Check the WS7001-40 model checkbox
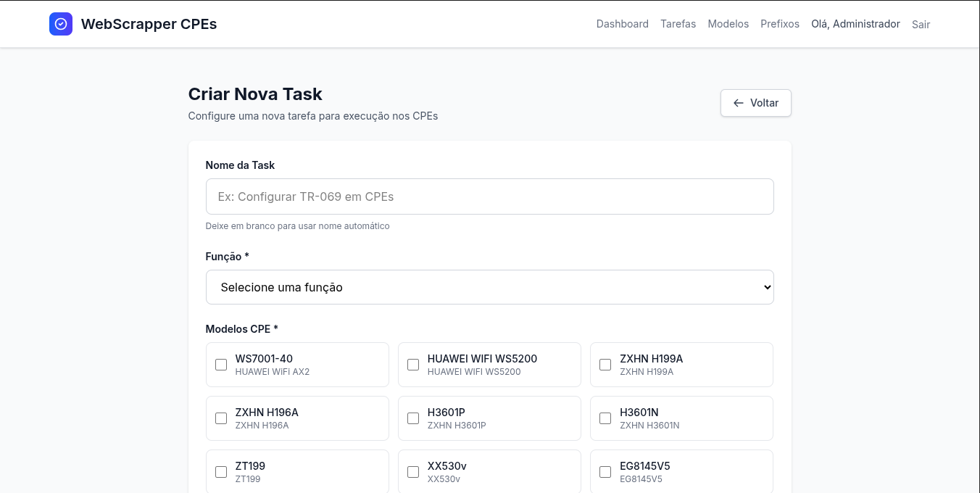980x493 pixels. (221, 365)
